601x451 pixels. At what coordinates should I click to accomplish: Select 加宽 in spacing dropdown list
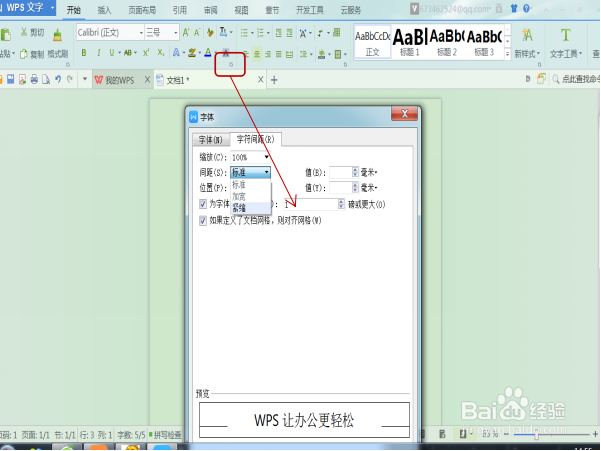pos(251,196)
